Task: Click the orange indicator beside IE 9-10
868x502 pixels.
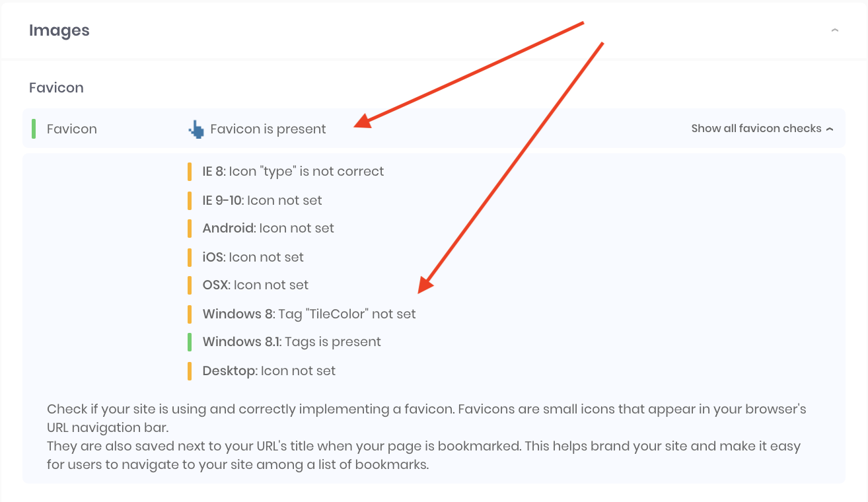Action: click(190, 200)
